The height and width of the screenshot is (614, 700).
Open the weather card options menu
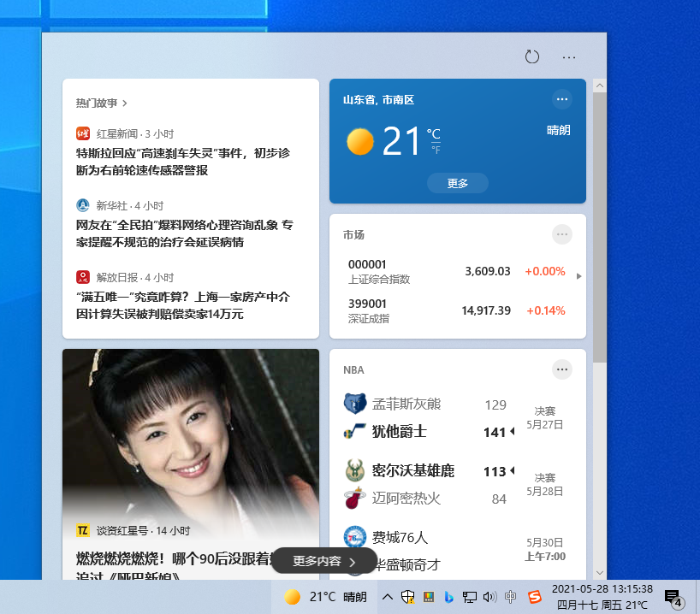[562, 99]
